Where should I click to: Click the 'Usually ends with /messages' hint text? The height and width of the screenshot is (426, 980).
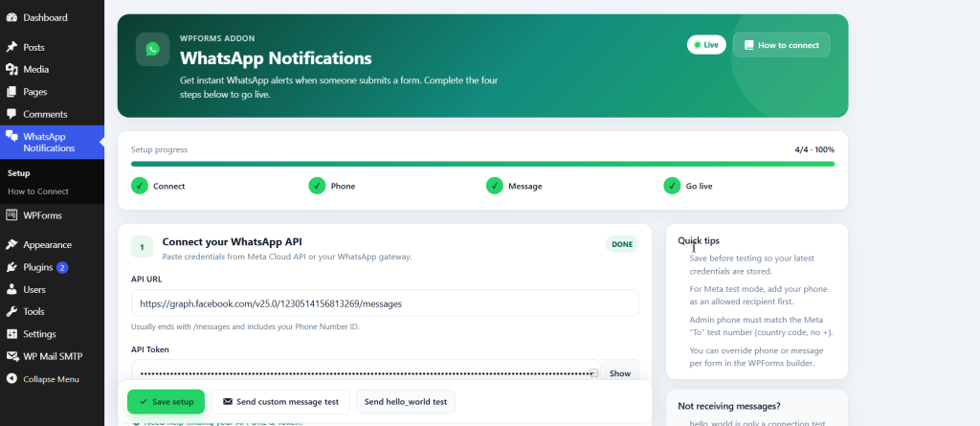point(245,326)
